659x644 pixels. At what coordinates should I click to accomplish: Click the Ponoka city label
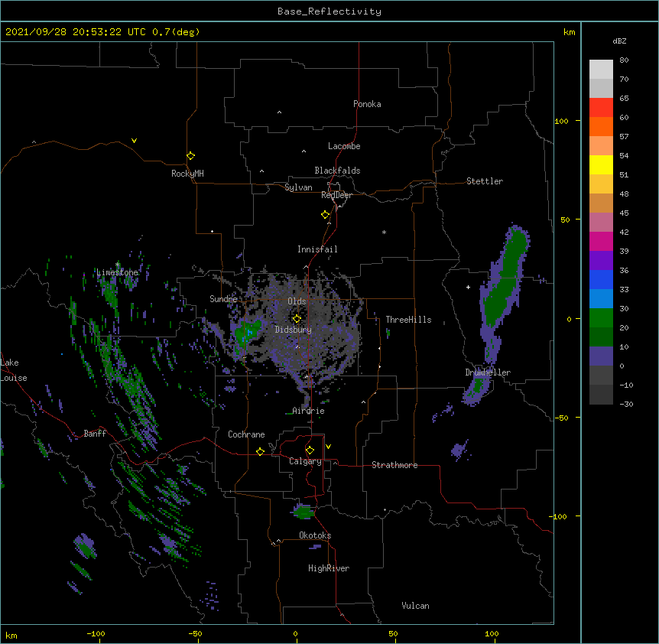tap(367, 104)
